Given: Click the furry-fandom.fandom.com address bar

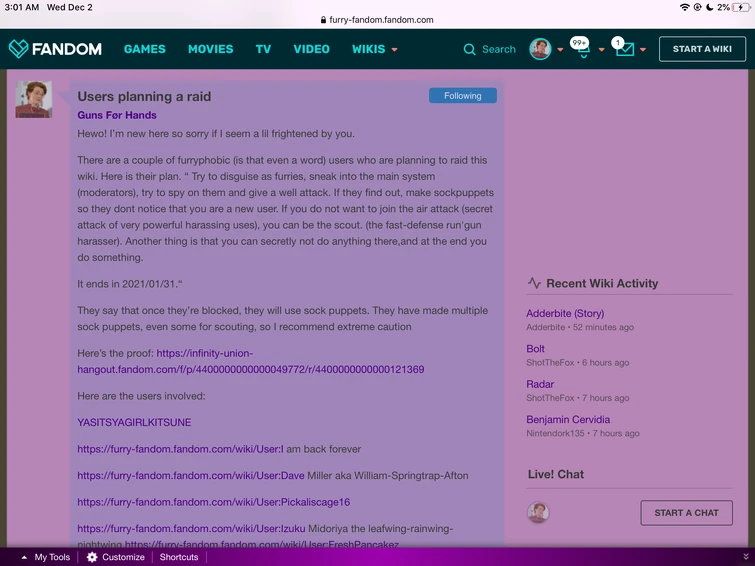Looking at the screenshot, I should 381,20.
